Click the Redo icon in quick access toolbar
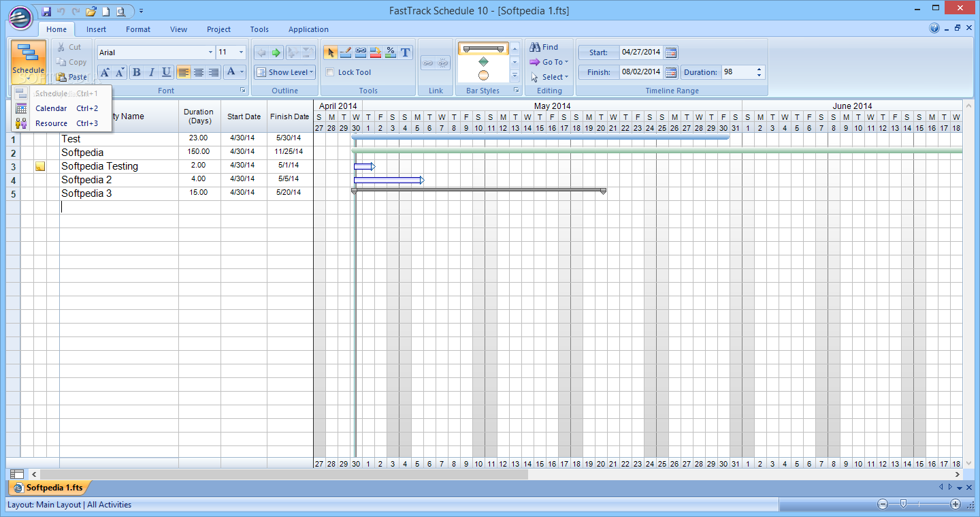 [76, 11]
